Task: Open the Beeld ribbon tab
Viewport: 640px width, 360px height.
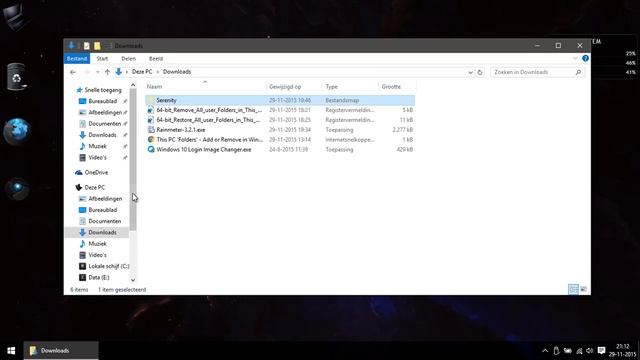Action: tap(156, 59)
